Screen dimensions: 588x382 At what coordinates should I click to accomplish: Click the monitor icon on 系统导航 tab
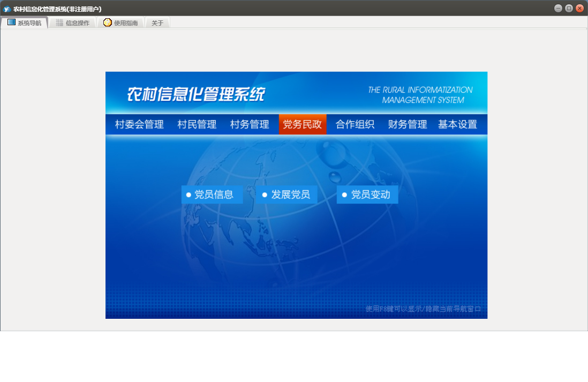(11, 23)
